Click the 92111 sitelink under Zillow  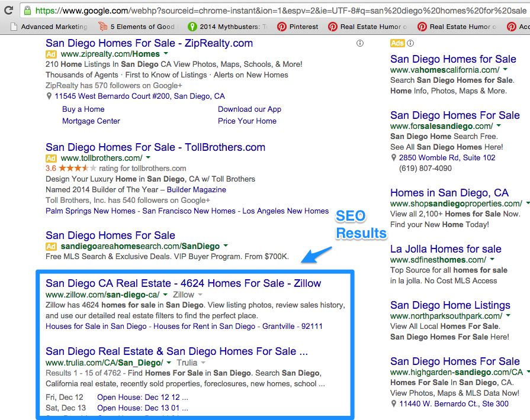312,327
